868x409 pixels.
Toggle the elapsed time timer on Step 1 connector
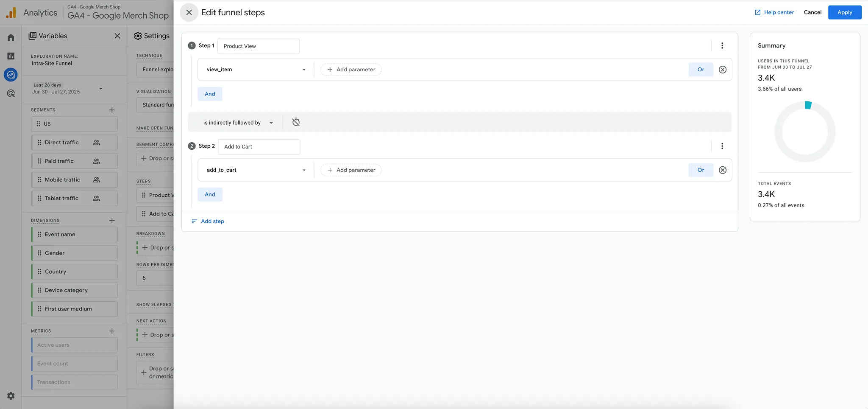coord(295,122)
